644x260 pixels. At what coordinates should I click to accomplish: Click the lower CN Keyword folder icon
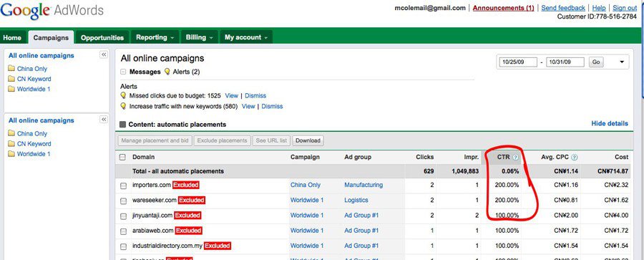[x=11, y=143]
